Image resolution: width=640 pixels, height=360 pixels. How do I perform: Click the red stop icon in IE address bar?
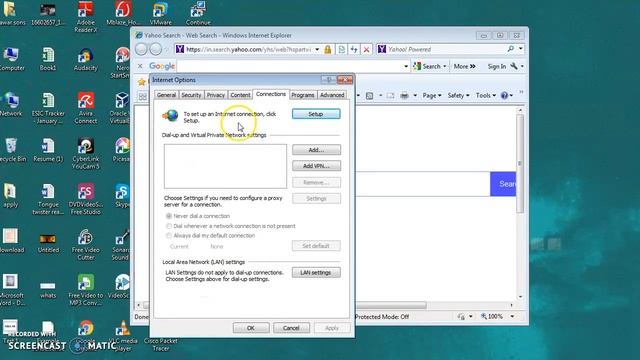[367, 49]
